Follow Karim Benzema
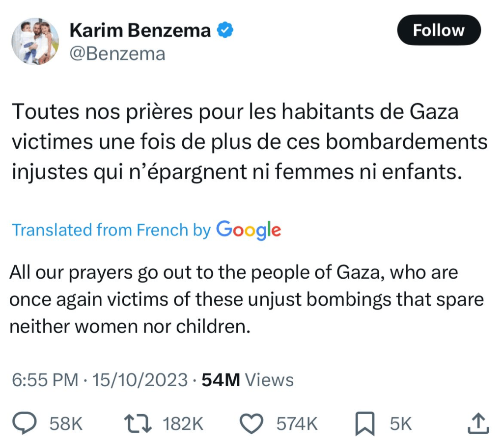The height and width of the screenshot is (448, 503). [x=438, y=31]
